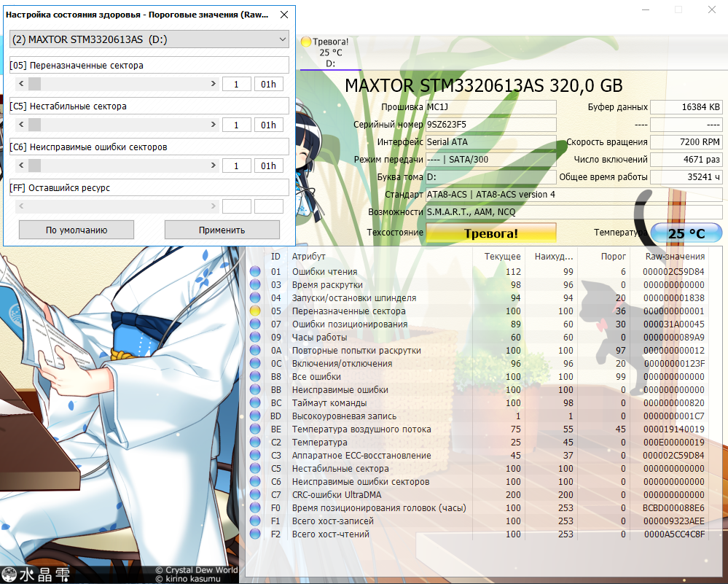Click the Атрибут column header
The image size is (728, 584).
[x=309, y=257]
